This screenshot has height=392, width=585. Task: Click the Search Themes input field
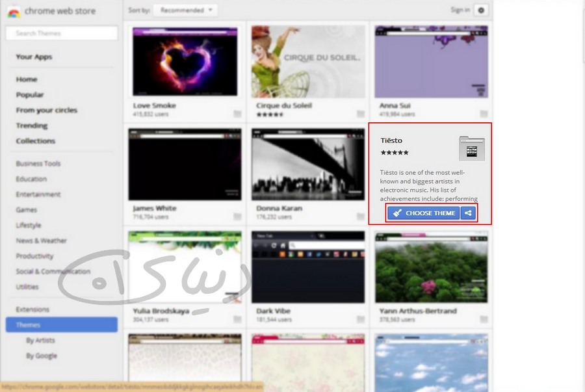[62, 33]
